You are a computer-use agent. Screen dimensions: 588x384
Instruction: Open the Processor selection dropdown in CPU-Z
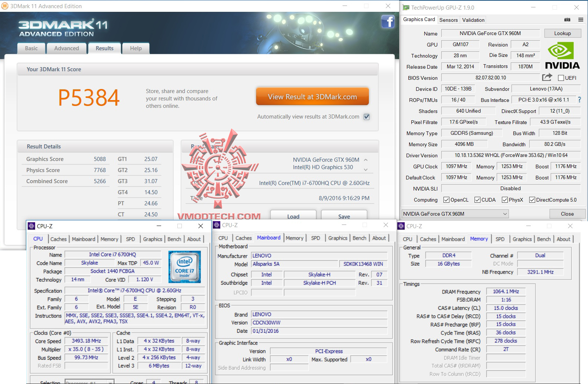point(89,381)
